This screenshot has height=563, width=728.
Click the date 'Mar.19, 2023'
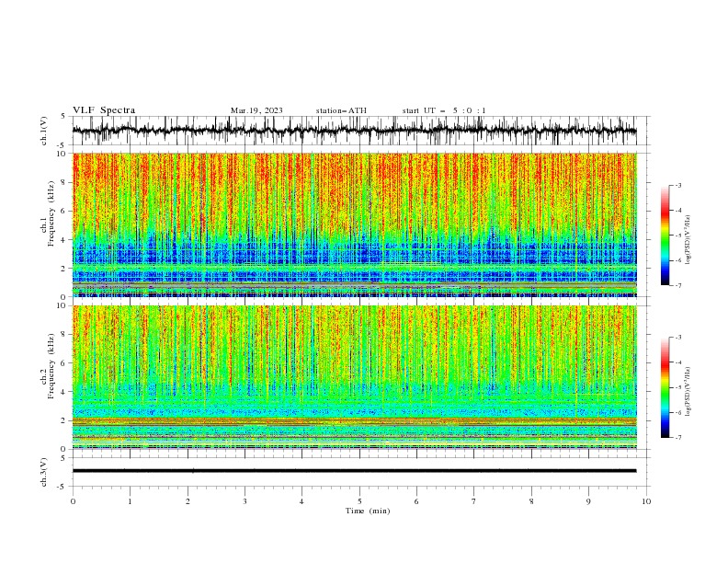[256, 110]
